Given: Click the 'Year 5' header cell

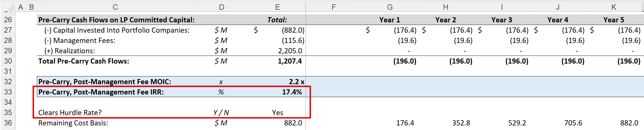Looking at the screenshot, I should tap(614, 20).
